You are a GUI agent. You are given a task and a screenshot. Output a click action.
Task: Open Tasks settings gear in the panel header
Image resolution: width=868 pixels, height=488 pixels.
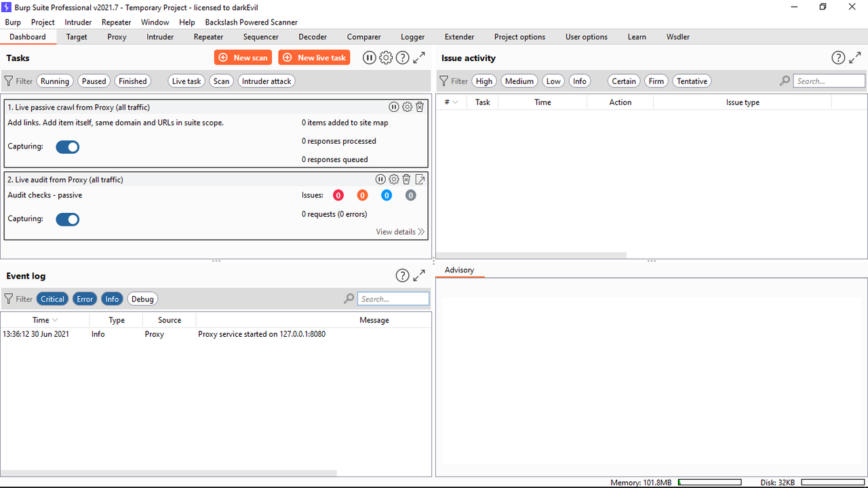coord(386,58)
